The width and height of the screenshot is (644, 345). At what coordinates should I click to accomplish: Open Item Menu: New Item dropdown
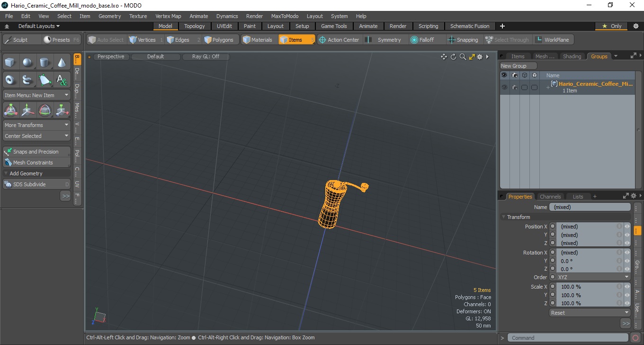click(x=36, y=95)
